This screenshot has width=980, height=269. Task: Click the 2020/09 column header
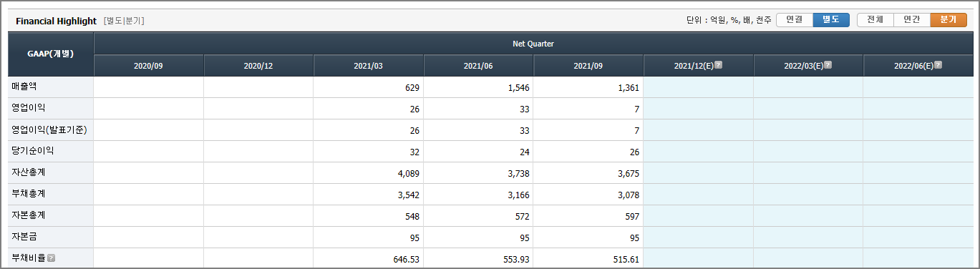[148, 66]
